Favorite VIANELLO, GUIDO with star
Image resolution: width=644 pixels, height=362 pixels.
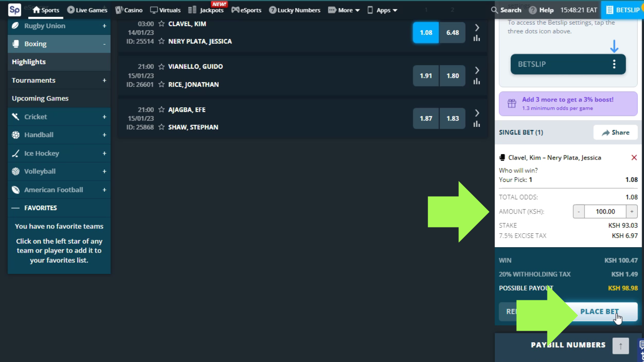click(x=161, y=67)
